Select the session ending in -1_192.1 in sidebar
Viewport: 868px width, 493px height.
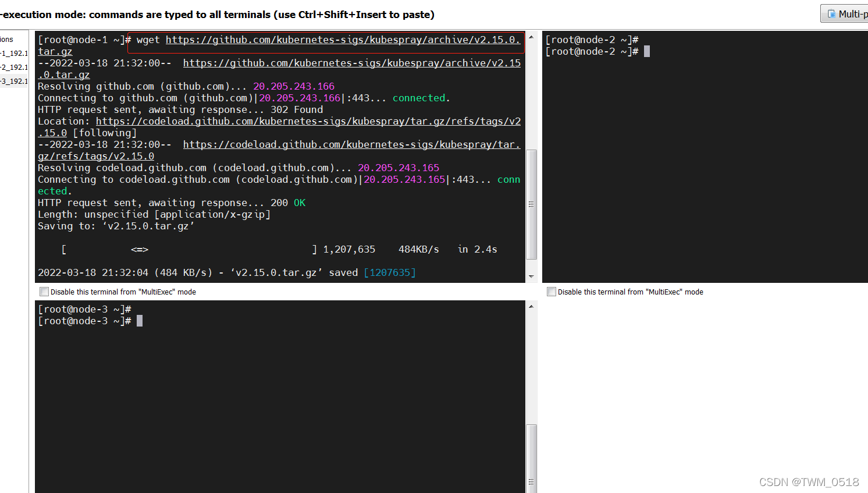pos(14,54)
